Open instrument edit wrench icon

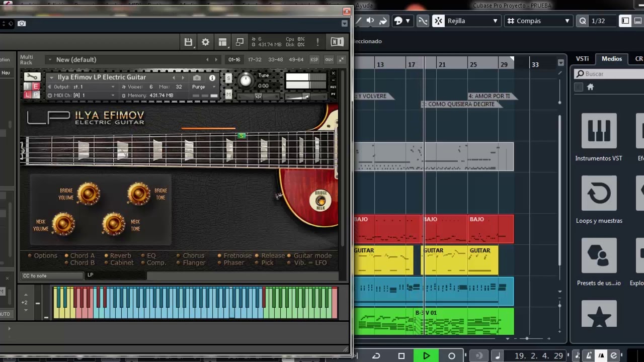[32, 77]
